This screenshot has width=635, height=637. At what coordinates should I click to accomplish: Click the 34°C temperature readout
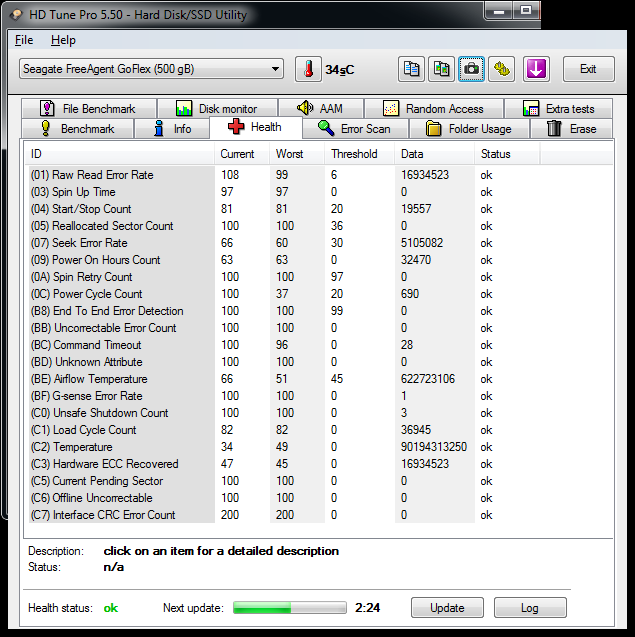pyautogui.click(x=340, y=70)
